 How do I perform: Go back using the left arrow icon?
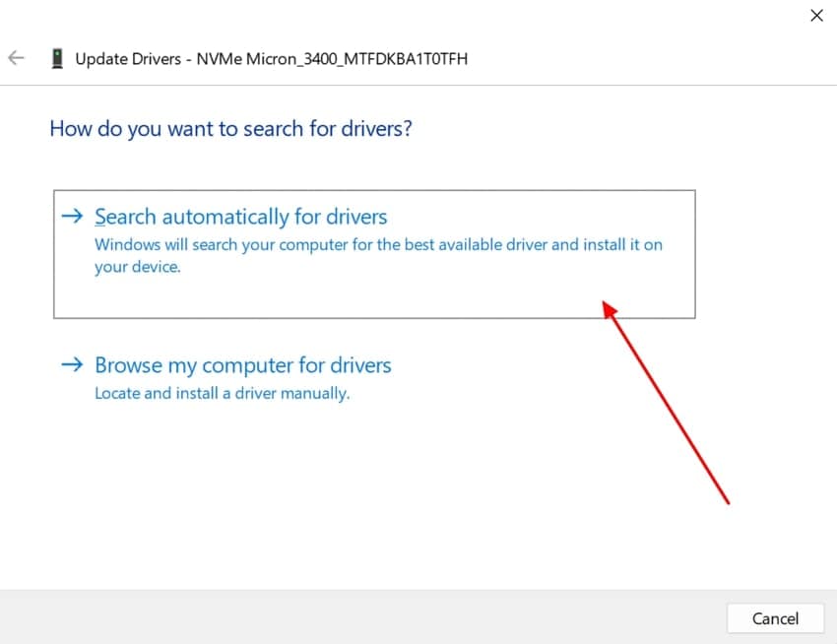point(16,58)
